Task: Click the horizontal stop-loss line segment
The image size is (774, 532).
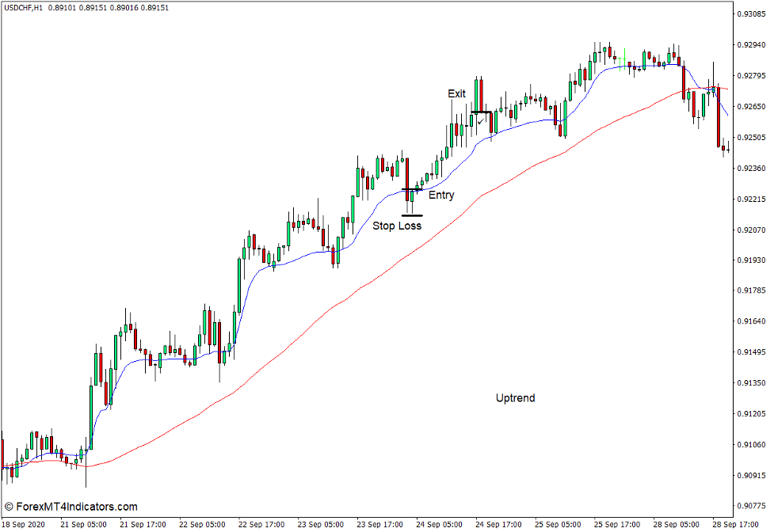Action: [x=410, y=215]
